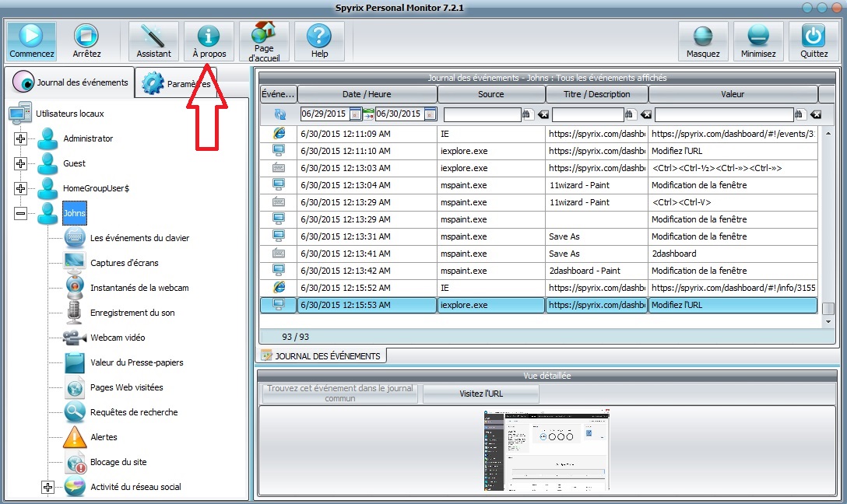Click the Titre / Description filter input
This screenshot has height=504, width=847.
588,114
